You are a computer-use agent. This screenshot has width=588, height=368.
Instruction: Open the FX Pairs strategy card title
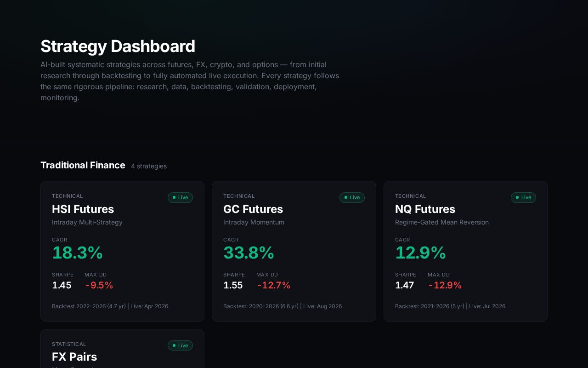[74, 357]
